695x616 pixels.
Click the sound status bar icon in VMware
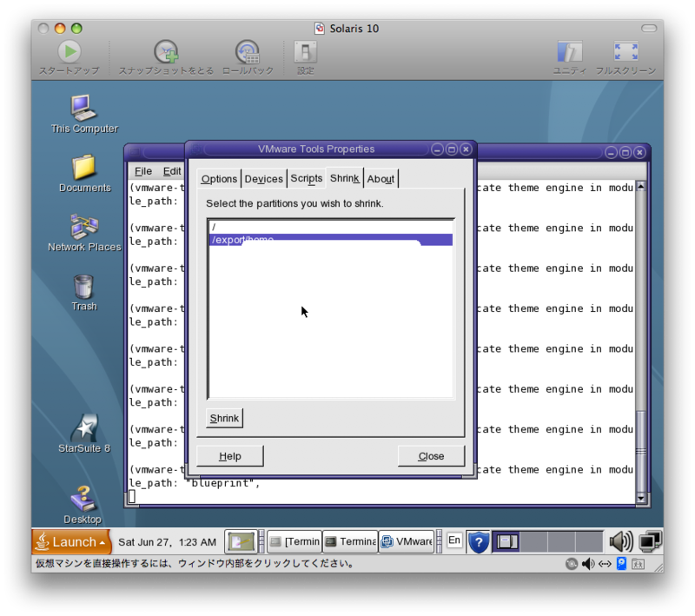click(x=588, y=564)
